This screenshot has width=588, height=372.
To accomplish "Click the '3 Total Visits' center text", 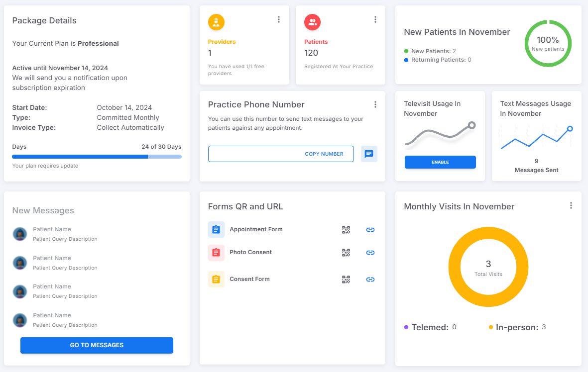I will pyautogui.click(x=488, y=268).
